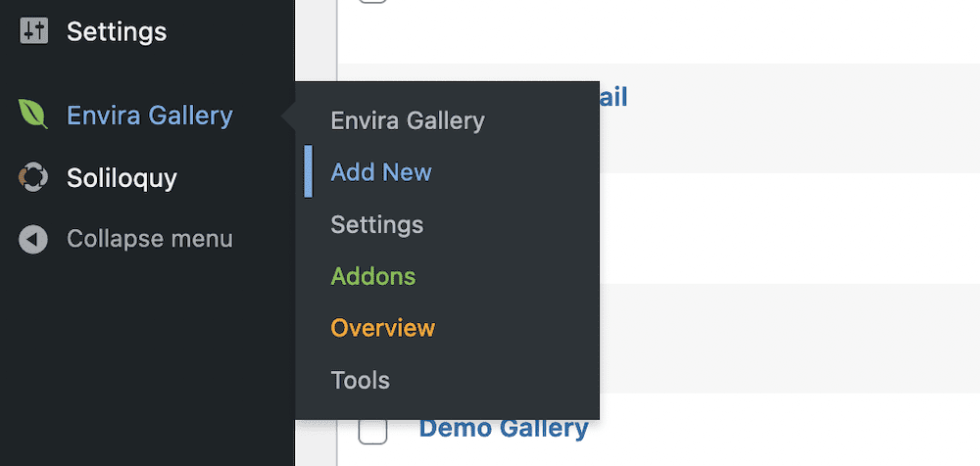Screen dimensions: 980x466
Task: Select Settings in the Envira flyout submenu
Action: click(x=377, y=225)
